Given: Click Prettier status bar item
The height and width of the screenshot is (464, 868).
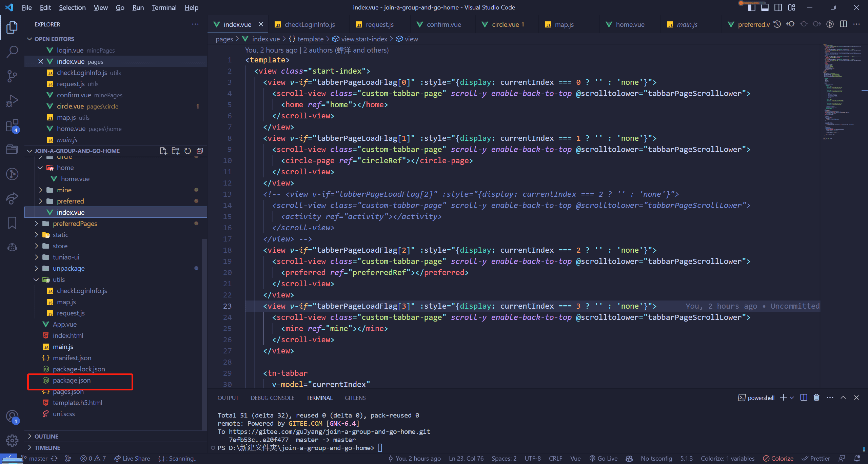Looking at the screenshot, I should point(815,459).
